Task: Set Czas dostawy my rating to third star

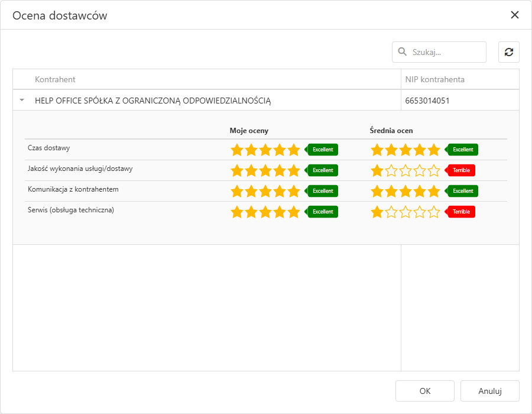Action: [265, 150]
